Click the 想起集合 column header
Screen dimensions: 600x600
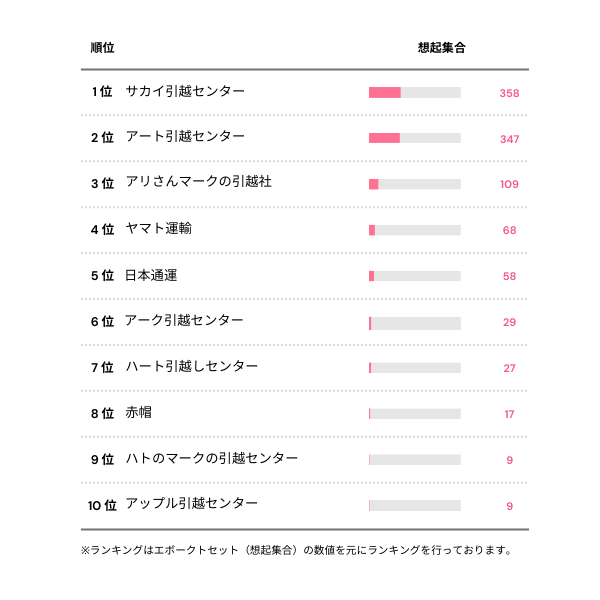click(x=441, y=47)
